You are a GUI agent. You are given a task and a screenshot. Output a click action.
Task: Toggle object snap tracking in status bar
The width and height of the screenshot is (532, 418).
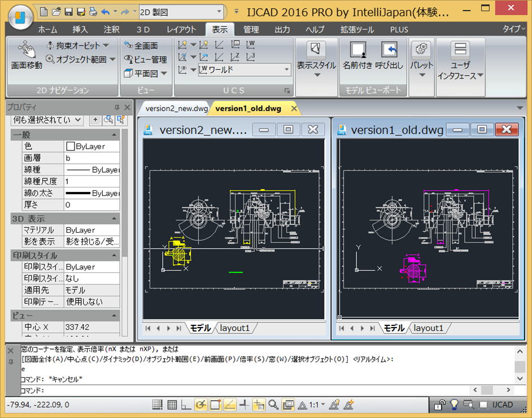click(x=230, y=405)
